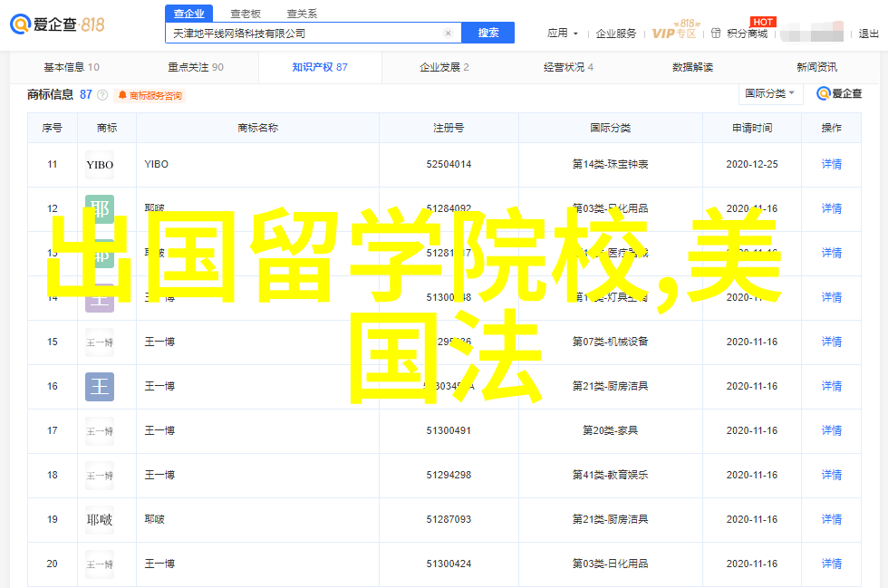This screenshot has width=888, height=588.
Task: Open the VIP专区 818 badge
Action: click(674, 31)
